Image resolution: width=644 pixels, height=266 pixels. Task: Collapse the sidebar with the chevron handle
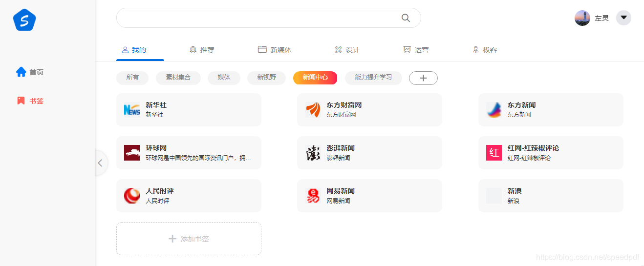tap(101, 163)
